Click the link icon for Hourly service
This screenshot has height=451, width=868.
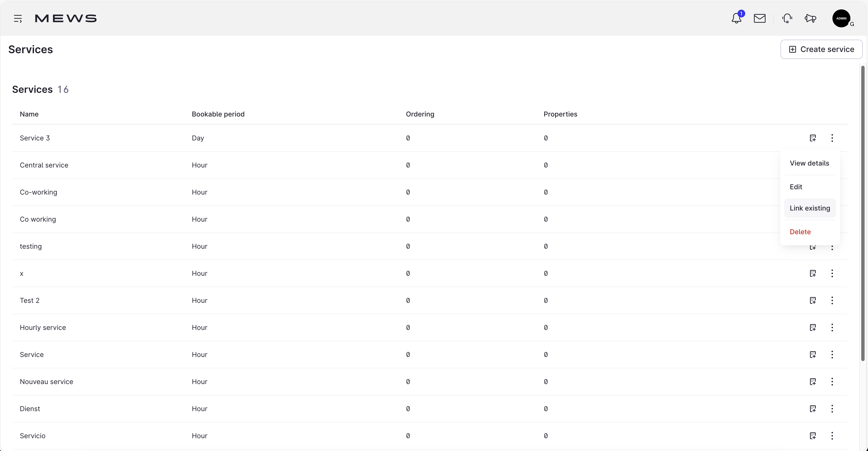(813, 327)
